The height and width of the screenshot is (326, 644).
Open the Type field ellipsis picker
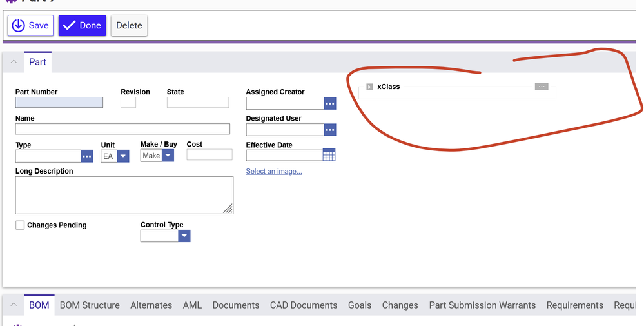pyautogui.click(x=88, y=156)
